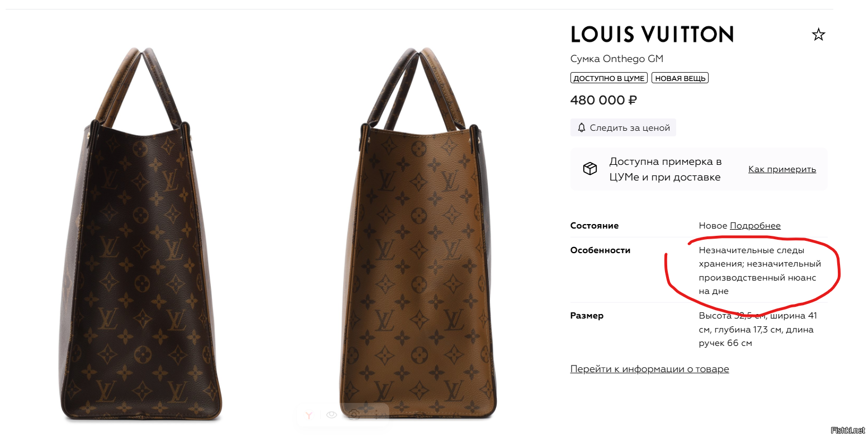This screenshot has height=437, width=868.
Task: Click the 'ДОСТУПНО В ЦУМЕ' badge
Action: (x=609, y=78)
